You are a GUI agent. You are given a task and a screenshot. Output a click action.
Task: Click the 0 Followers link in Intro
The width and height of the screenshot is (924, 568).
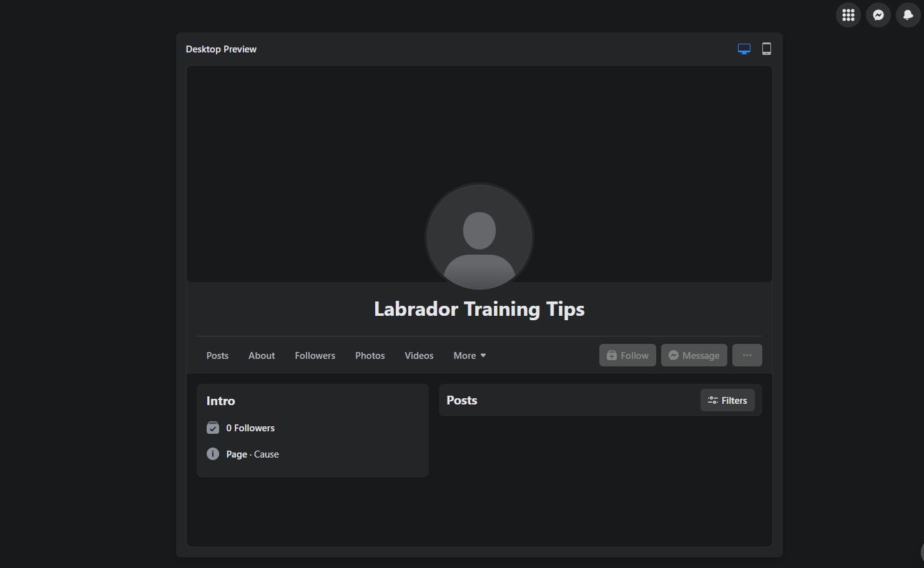[x=250, y=428]
